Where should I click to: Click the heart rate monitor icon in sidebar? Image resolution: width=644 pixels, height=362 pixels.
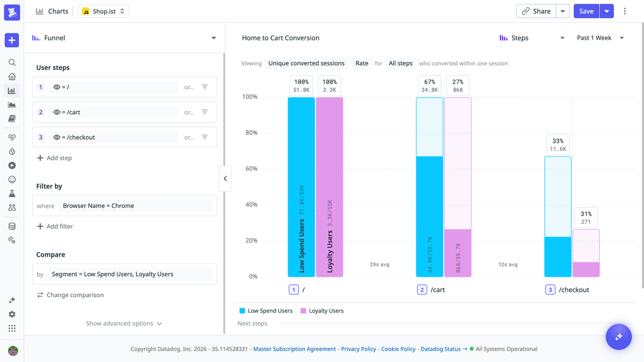click(x=12, y=138)
